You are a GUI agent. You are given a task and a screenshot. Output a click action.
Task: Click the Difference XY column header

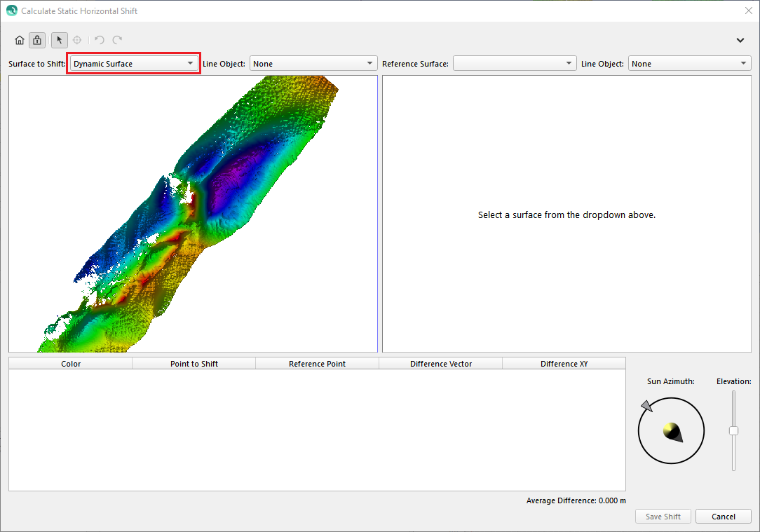click(564, 364)
